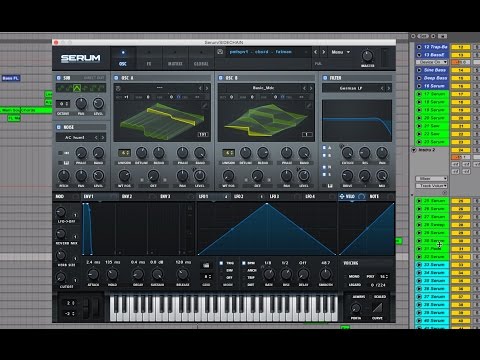
Task: Adjust the Master volume knob
Action: 367,56
